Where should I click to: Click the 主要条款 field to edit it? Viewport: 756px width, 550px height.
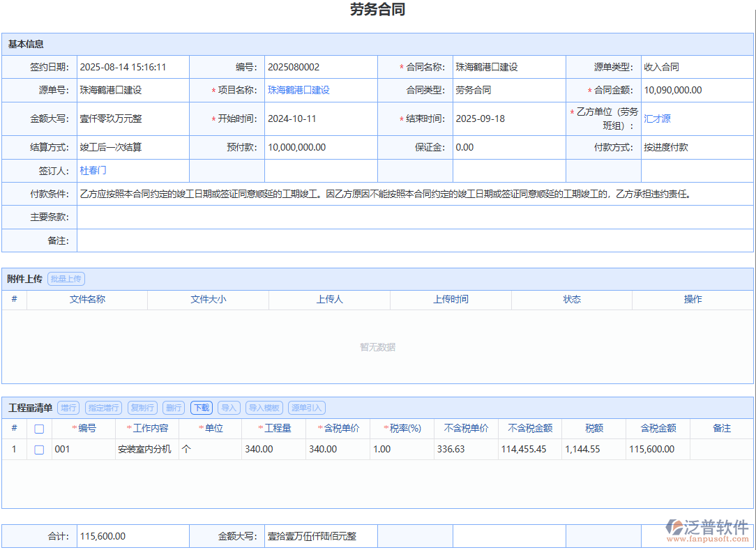279,217
